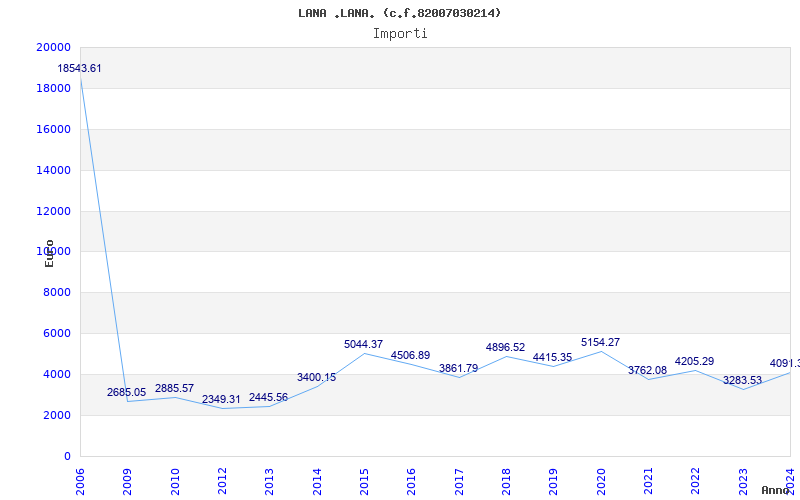This screenshot has width=800, height=500.
Task: Click the Anno axis label
Action: 776,490
